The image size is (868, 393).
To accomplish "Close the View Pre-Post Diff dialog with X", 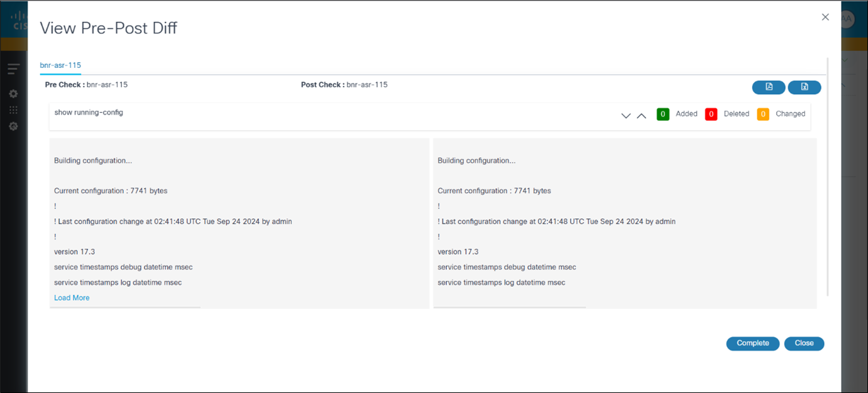I will click(x=825, y=17).
